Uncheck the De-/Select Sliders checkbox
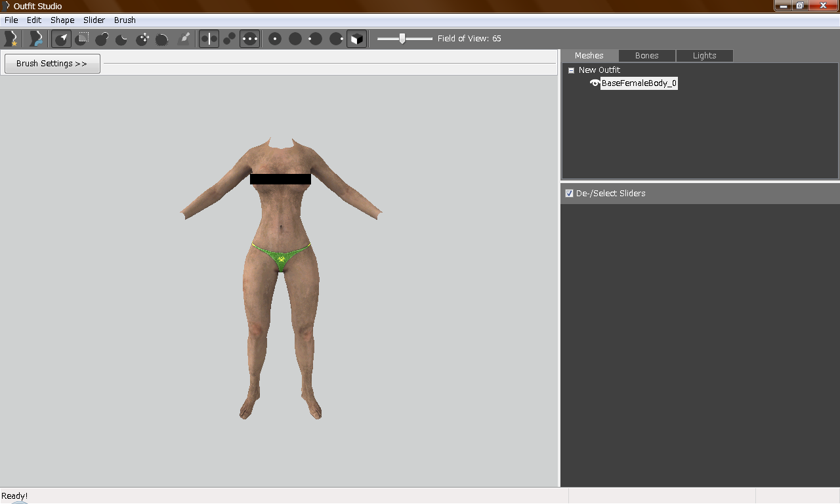 click(x=569, y=194)
